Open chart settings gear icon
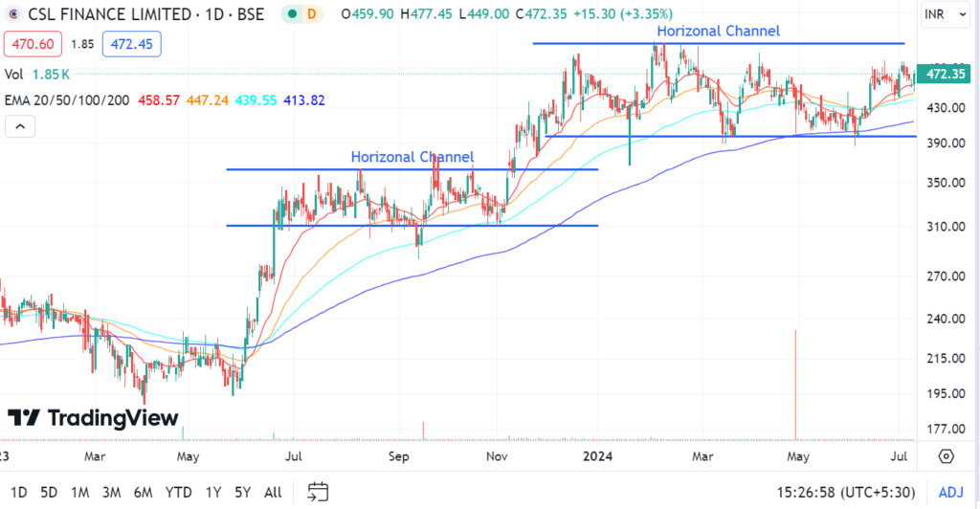Image resolution: width=980 pixels, height=509 pixels. [947, 456]
